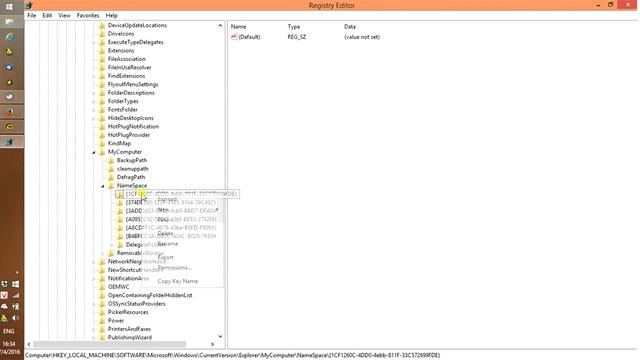The height and width of the screenshot is (360, 640).
Task: Select the FindExtensions key
Action: point(126,76)
